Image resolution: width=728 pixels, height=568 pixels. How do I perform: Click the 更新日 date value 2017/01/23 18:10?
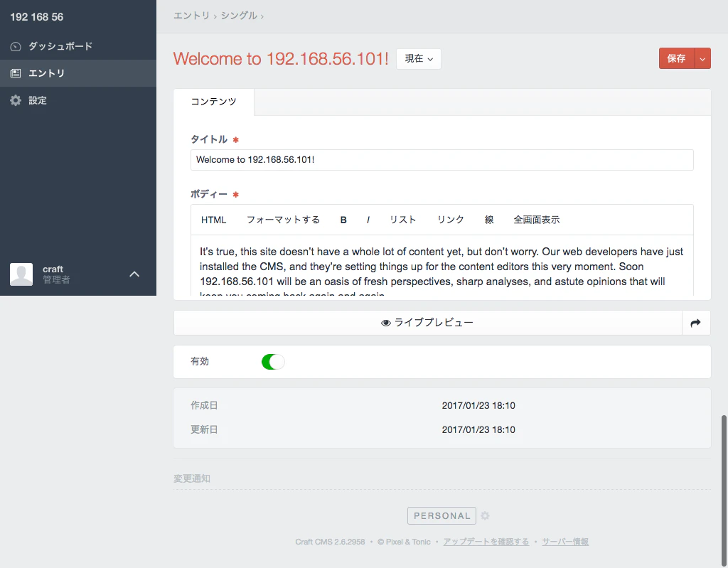pyautogui.click(x=478, y=429)
